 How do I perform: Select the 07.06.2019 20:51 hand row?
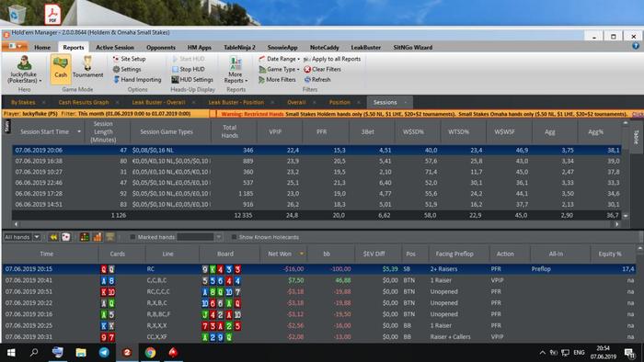pos(319,291)
